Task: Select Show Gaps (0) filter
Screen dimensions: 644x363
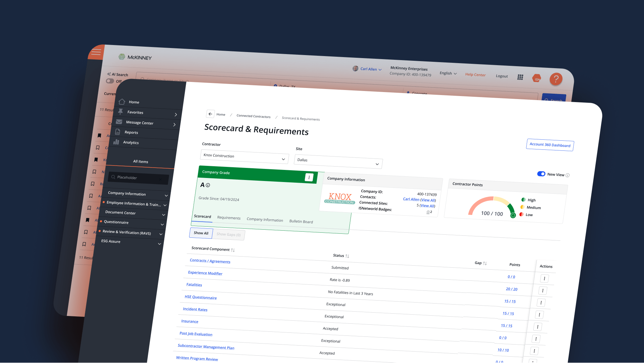Action: pos(228,235)
